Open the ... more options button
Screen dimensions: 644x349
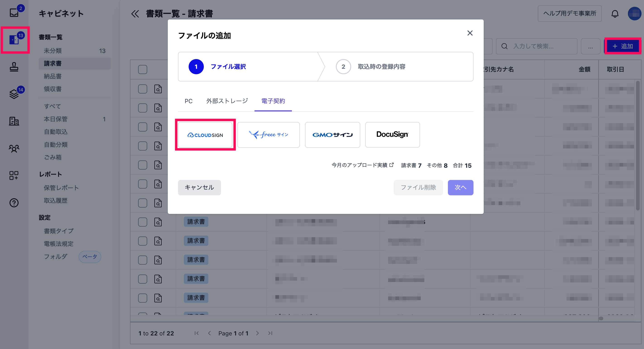[590, 46]
